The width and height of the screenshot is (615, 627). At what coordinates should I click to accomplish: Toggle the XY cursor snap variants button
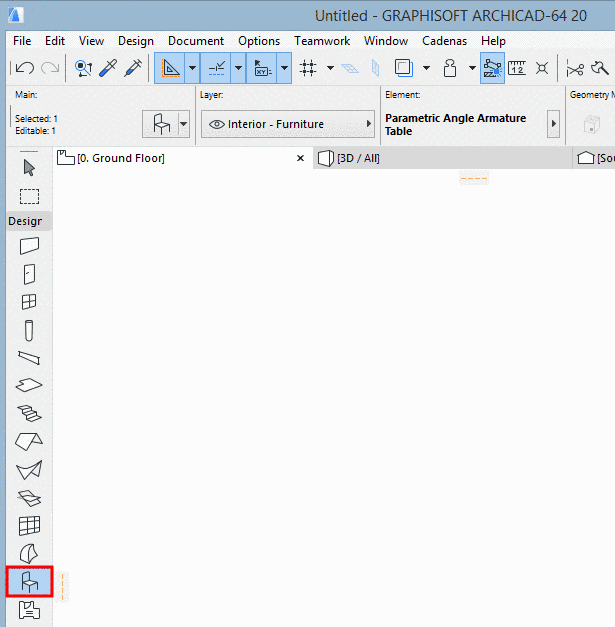pos(262,68)
